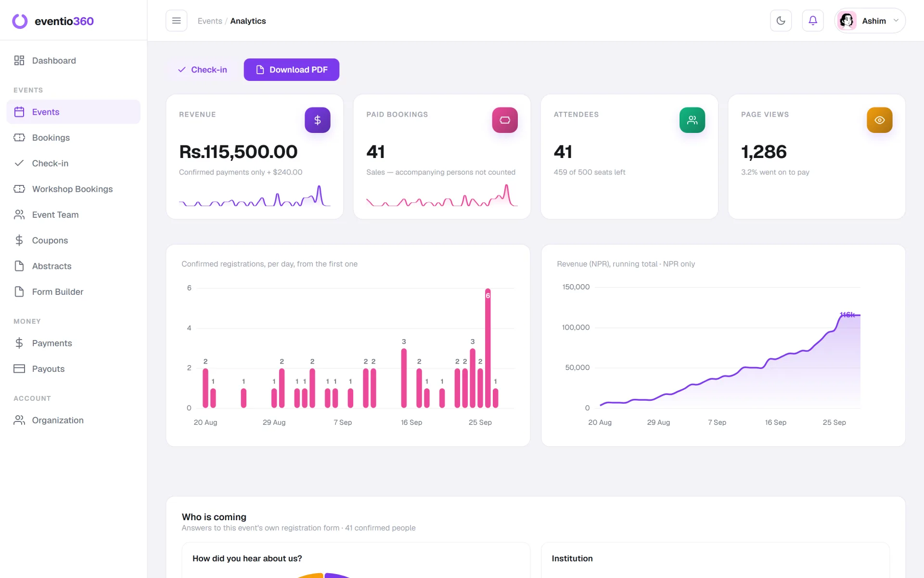Click the eventio360 logo

[x=53, y=21]
